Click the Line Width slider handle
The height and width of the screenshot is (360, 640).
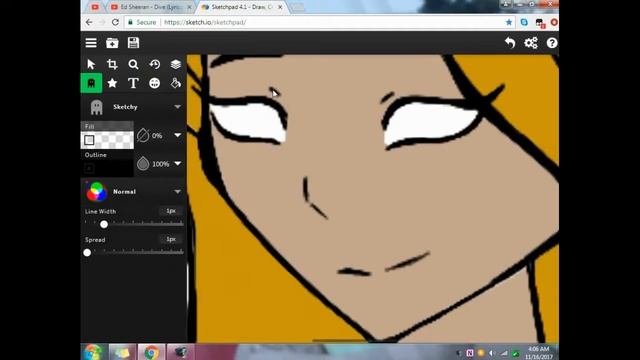[x=104, y=224]
